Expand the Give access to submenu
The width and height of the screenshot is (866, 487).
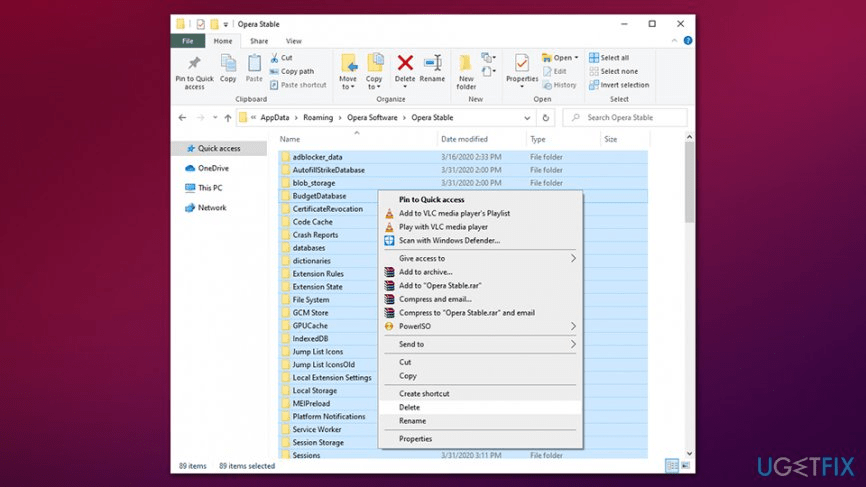click(573, 258)
